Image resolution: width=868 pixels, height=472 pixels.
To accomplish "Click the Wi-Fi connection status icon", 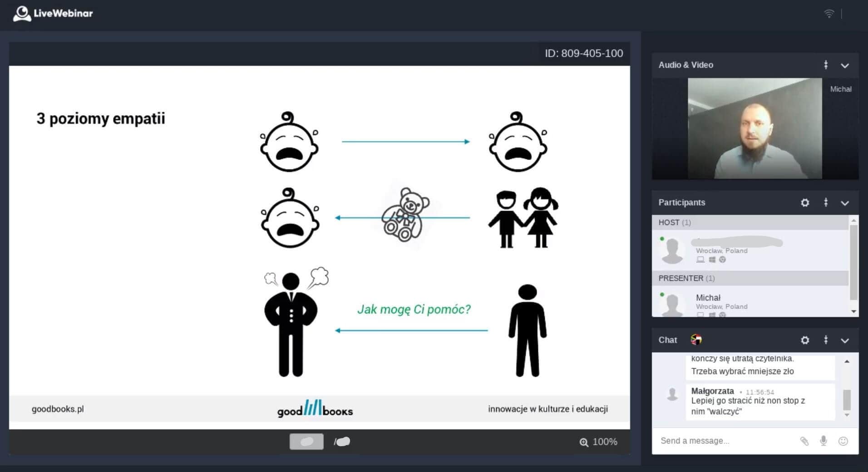I will (x=829, y=14).
